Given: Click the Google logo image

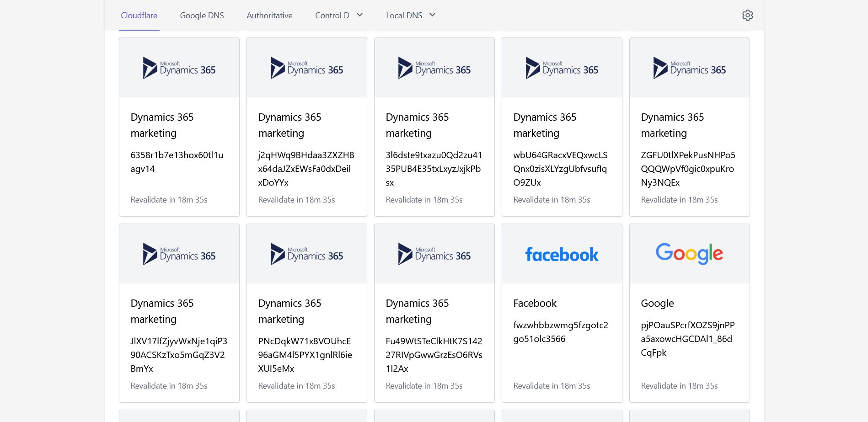Looking at the screenshot, I should (690, 254).
